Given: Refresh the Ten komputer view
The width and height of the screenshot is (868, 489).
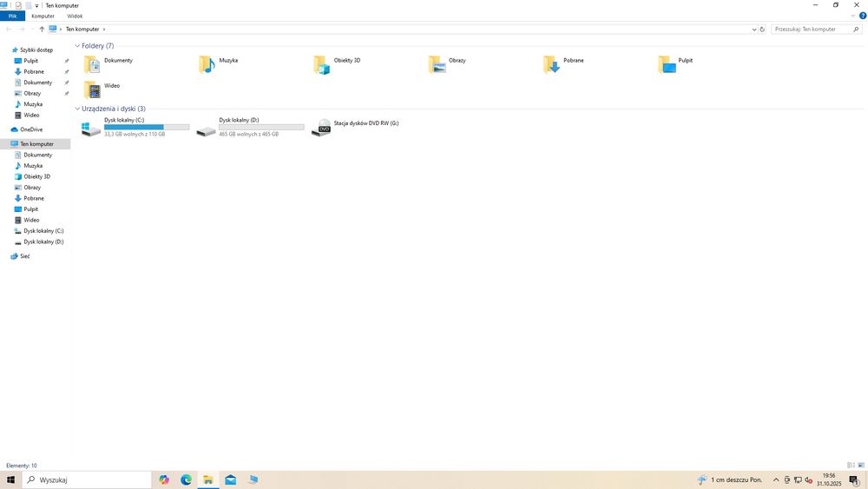Looking at the screenshot, I should [762, 30].
